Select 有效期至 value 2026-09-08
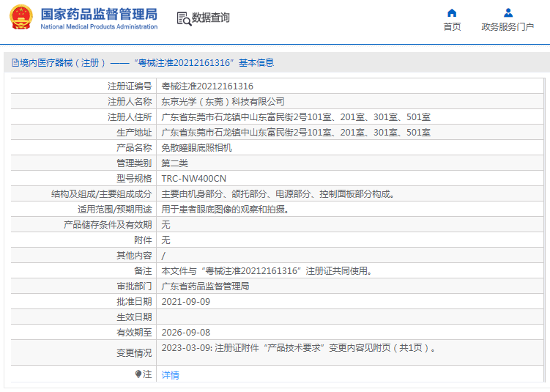 click(x=185, y=333)
